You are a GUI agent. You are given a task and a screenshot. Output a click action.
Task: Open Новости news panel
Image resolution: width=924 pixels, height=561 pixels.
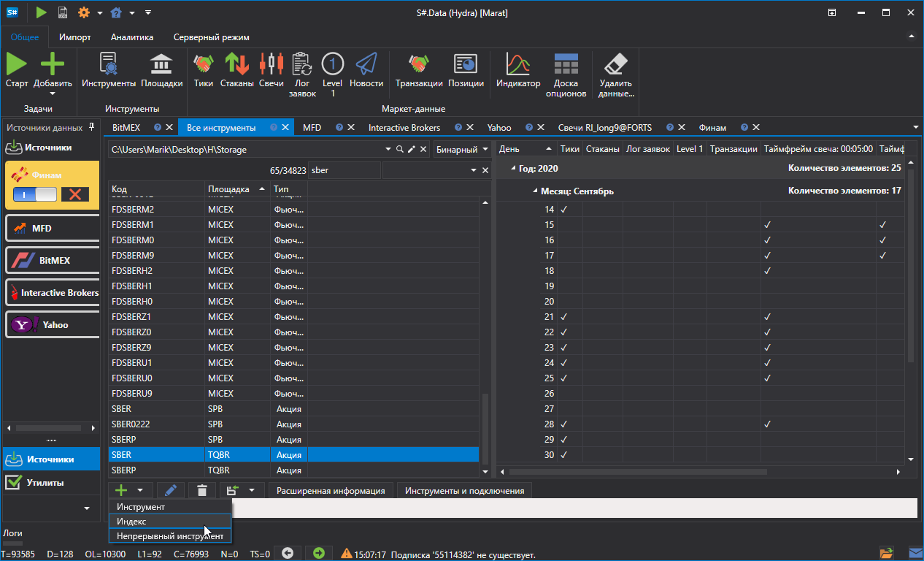[366, 64]
